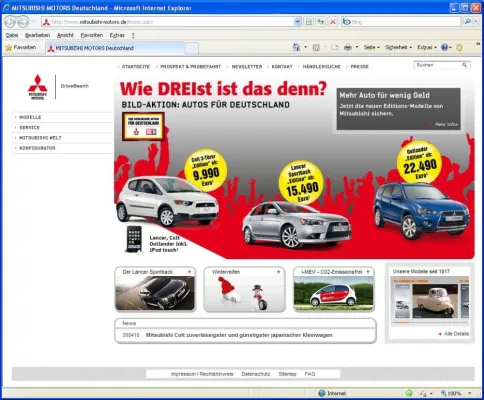Click the Read Mail envelope icon
This screenshot has height=400, width=484.
coord(334,48)
